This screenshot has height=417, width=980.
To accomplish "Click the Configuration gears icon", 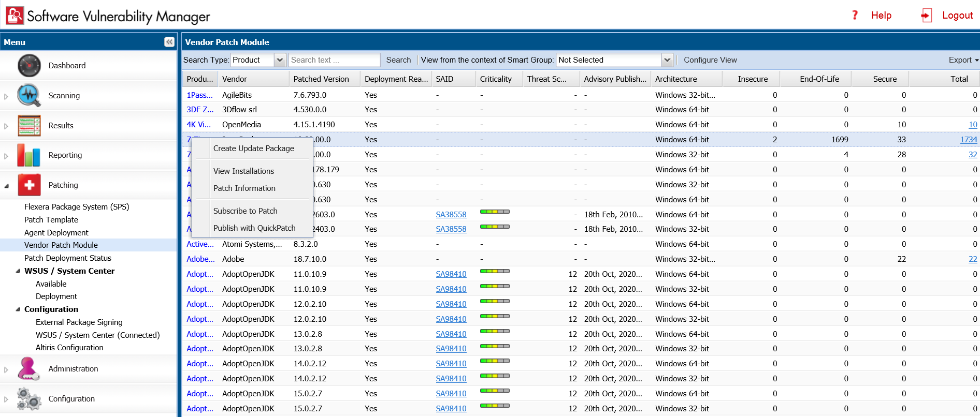I will (29, 399).
